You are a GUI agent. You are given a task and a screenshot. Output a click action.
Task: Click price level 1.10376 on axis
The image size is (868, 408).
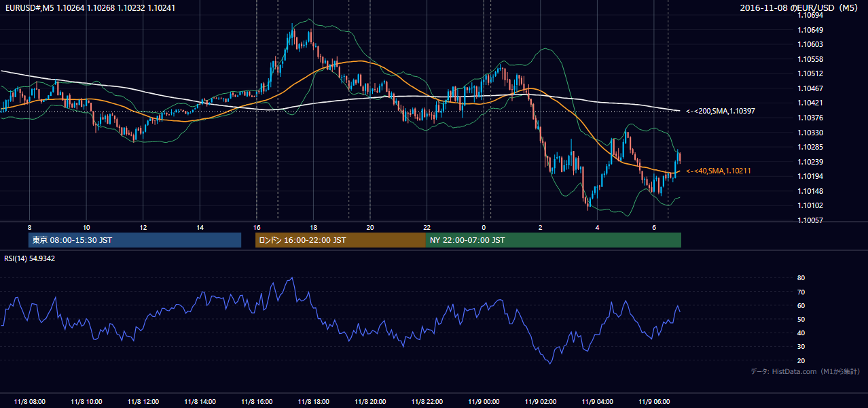pyautogui.click(x=810, y=118)
